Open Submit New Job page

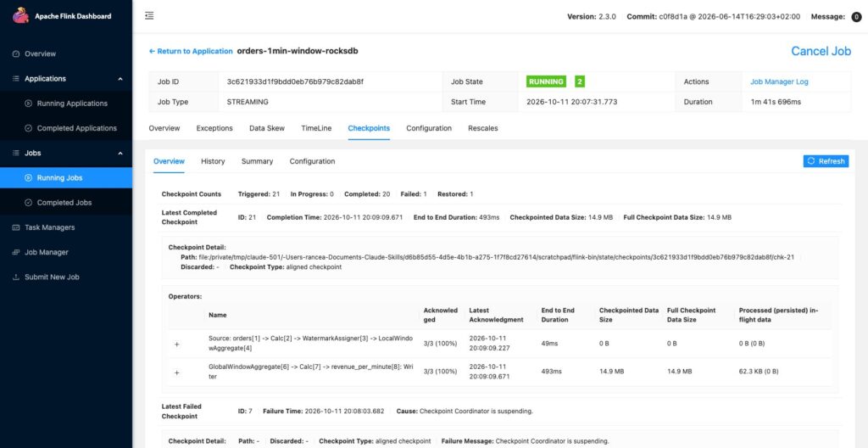52,277
